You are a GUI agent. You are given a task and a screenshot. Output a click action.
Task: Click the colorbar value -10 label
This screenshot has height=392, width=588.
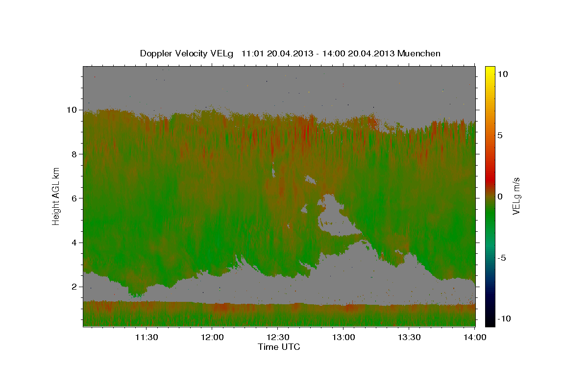pos(504,318)
